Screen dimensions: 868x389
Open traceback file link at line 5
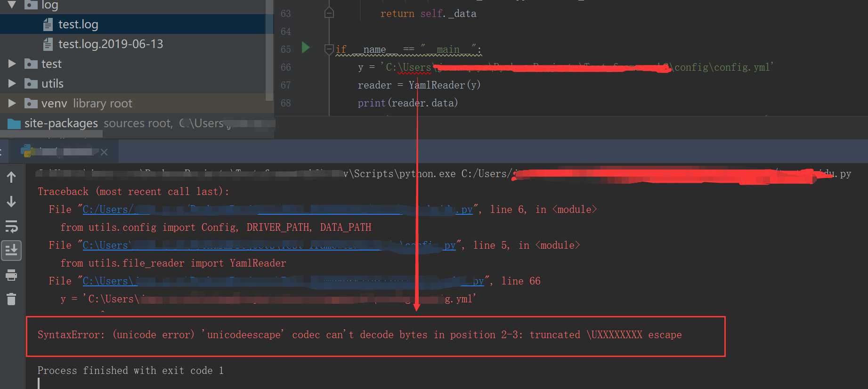(269, 245)
